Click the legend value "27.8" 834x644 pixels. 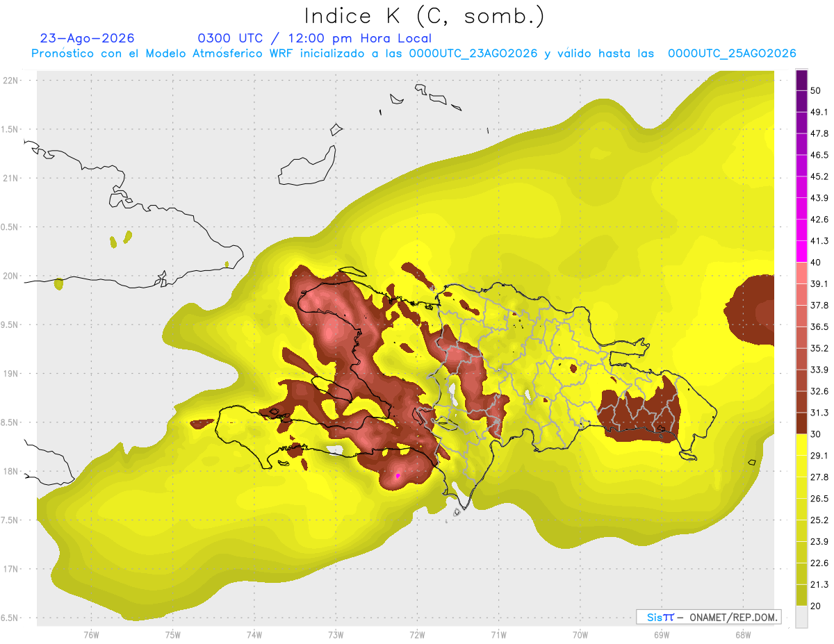820,477
